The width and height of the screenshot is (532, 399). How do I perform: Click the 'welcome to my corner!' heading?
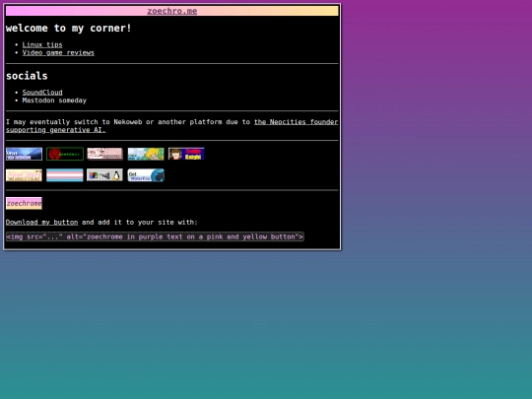[69, 29]
